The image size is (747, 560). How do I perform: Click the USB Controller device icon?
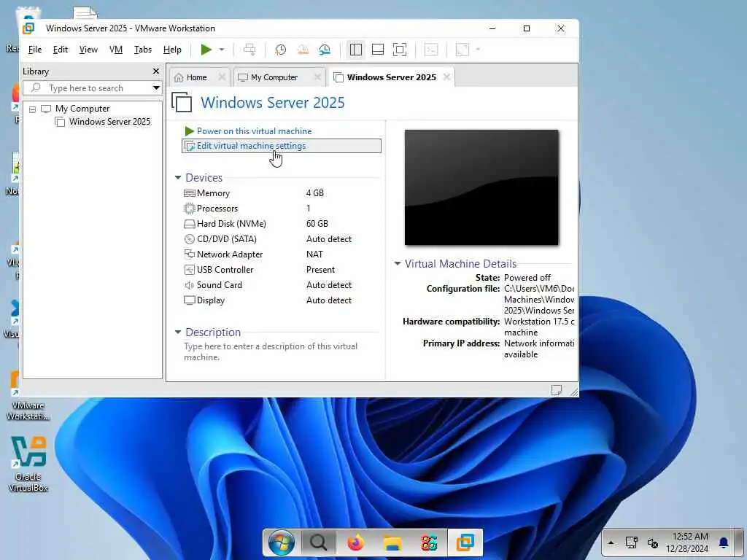pyautogui.click(x=190, y=270)
